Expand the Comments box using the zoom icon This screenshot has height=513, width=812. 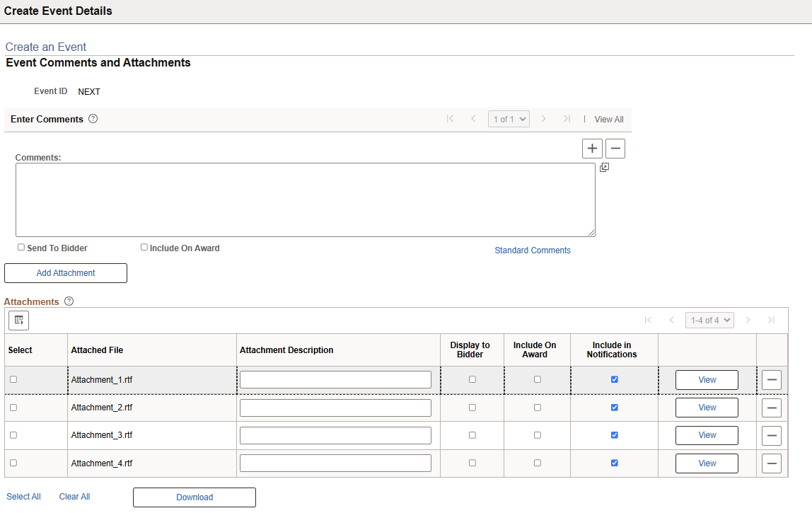coord(604,167)
